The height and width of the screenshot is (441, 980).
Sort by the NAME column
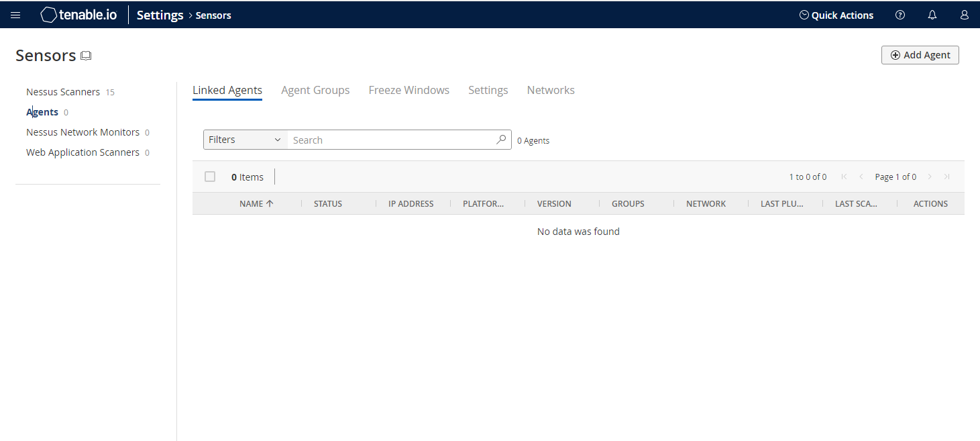point(256,203)
